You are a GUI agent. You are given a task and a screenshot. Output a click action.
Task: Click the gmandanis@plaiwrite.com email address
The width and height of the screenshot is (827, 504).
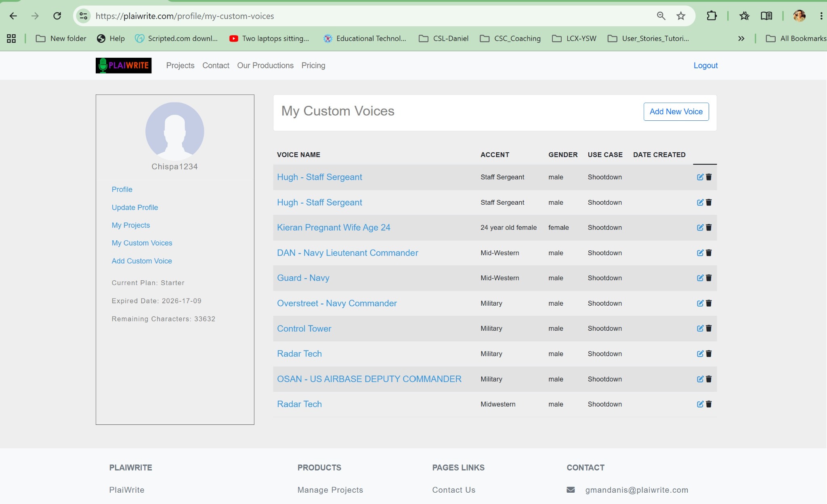637,490
